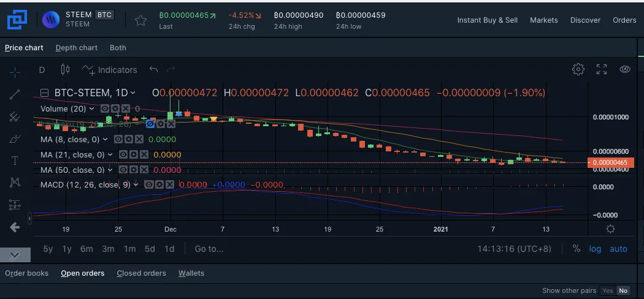Hide the MA (50, close, 0) line
The image size is (644, 299).
pyautogui.click(x=123, y=170)
